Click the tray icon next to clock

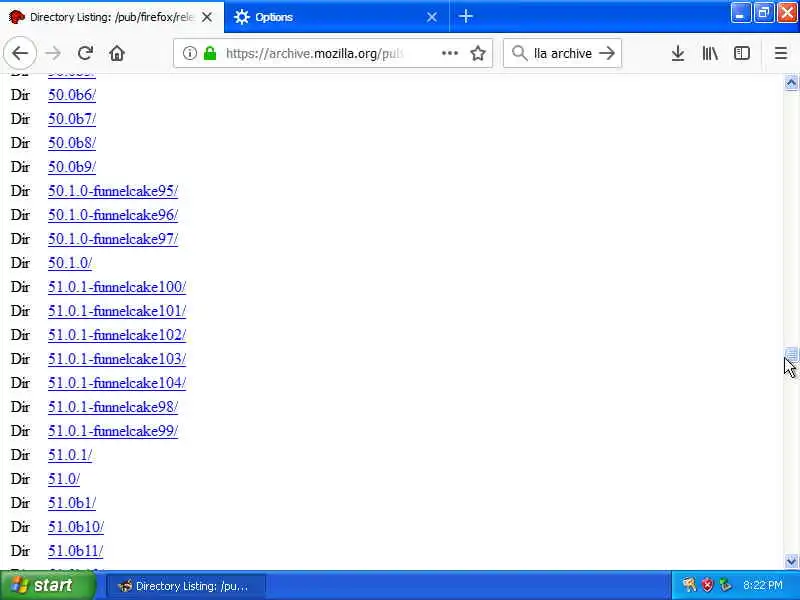pyautogui.click(x=725, y=585)
